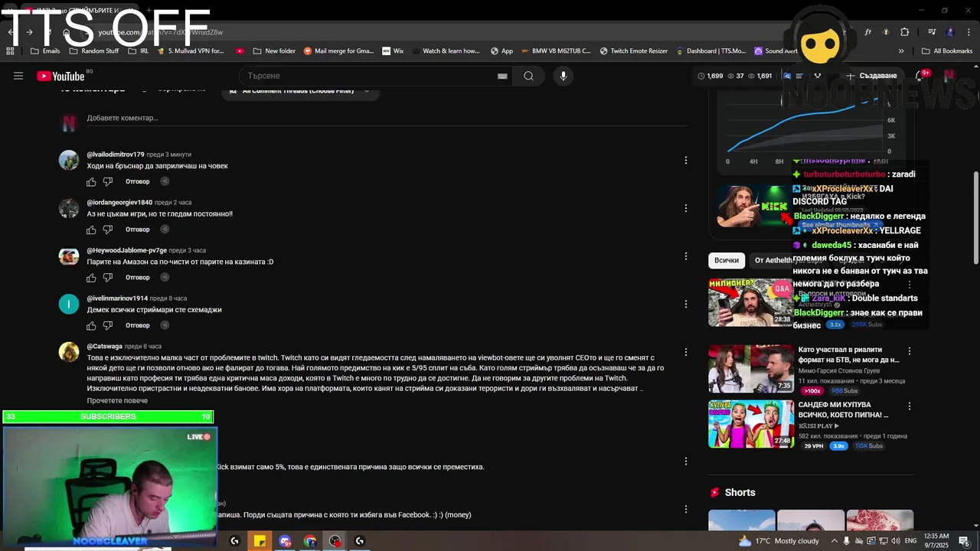Open menu for the БТВ reality video

pos(910,351)
